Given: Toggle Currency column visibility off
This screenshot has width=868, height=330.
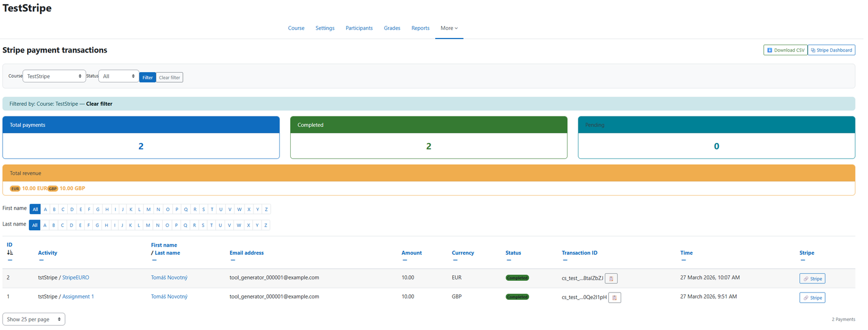Looking at the screenshot, I should pyautogui.click(x=455, y=260).
